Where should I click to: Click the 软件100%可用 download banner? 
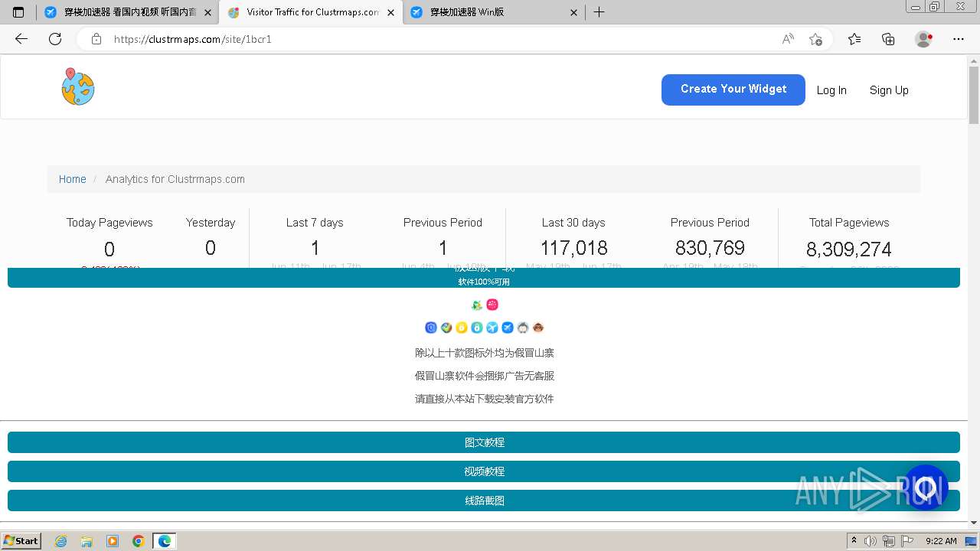pos(484,278)
